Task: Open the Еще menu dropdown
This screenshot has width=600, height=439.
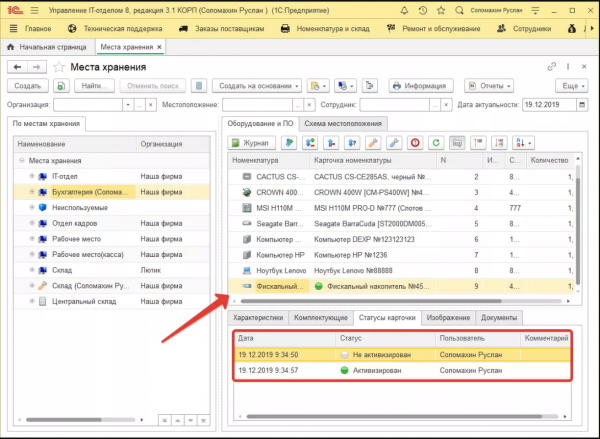Action: coord(572,86)
